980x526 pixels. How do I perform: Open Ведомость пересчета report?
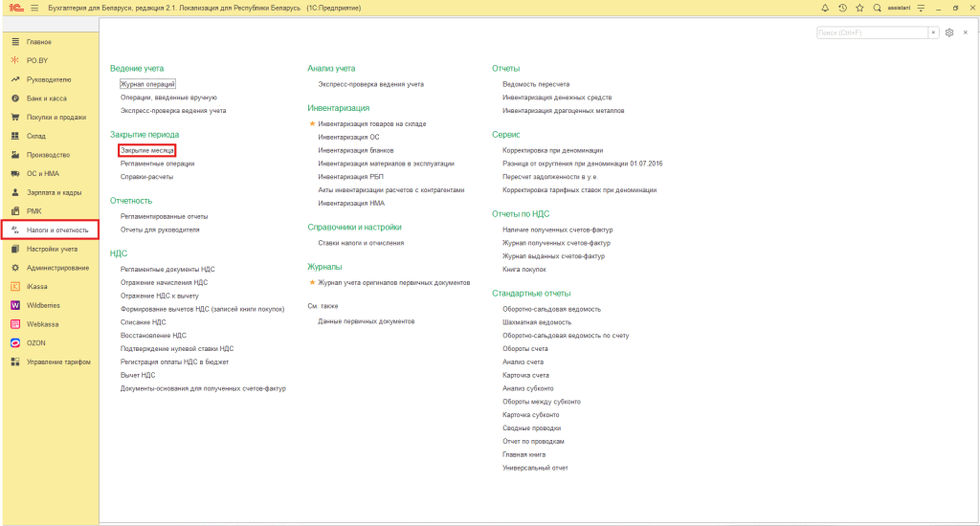[536, 84]
